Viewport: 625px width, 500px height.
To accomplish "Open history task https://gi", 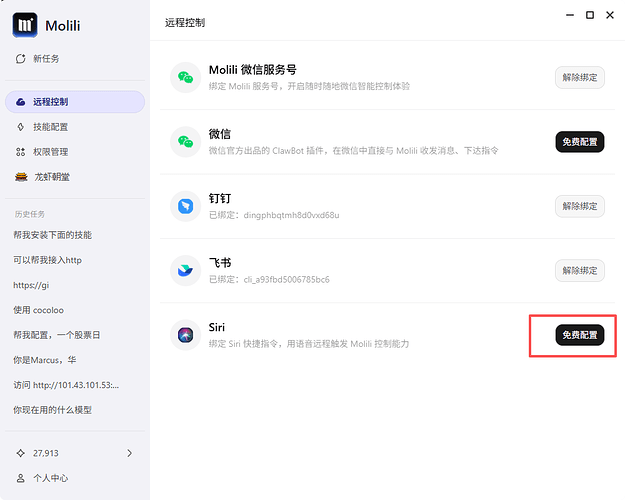I will [x=31, y=285].
